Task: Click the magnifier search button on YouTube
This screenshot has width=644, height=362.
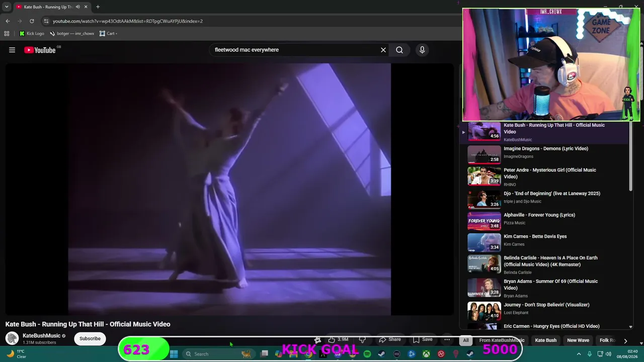Action: click(399, 50)
